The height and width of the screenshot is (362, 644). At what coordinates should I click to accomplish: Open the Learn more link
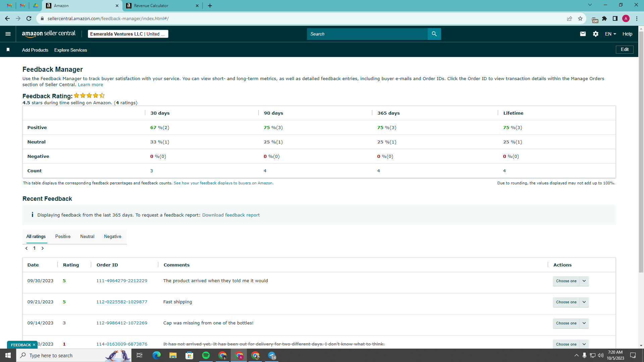91,85
